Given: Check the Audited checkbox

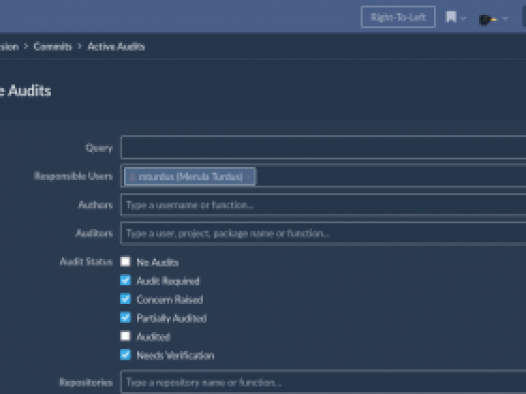Looking at the screenshot, I should coord(125,336).
